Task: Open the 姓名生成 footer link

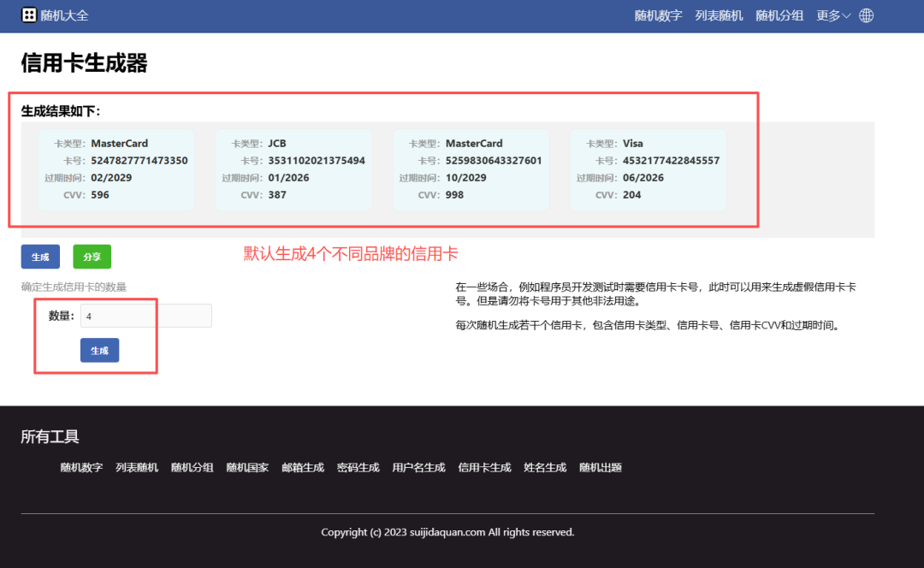Action: [x=545, y=468]
